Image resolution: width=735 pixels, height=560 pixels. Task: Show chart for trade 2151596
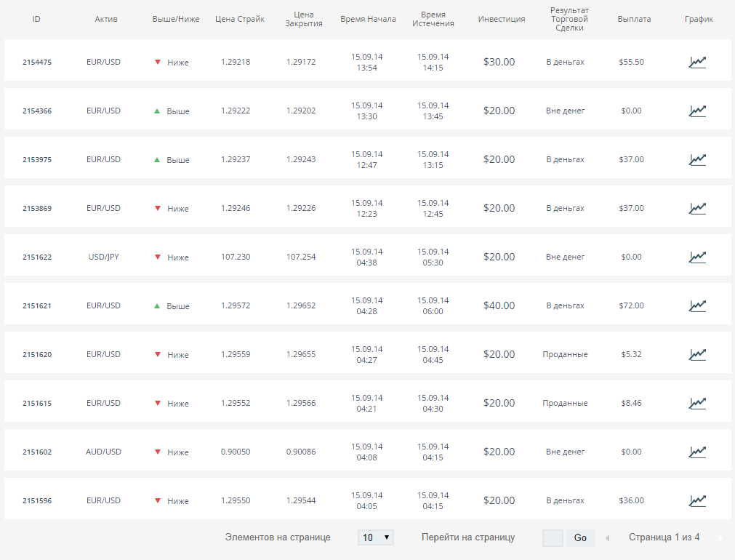click(x=697, y=500)
